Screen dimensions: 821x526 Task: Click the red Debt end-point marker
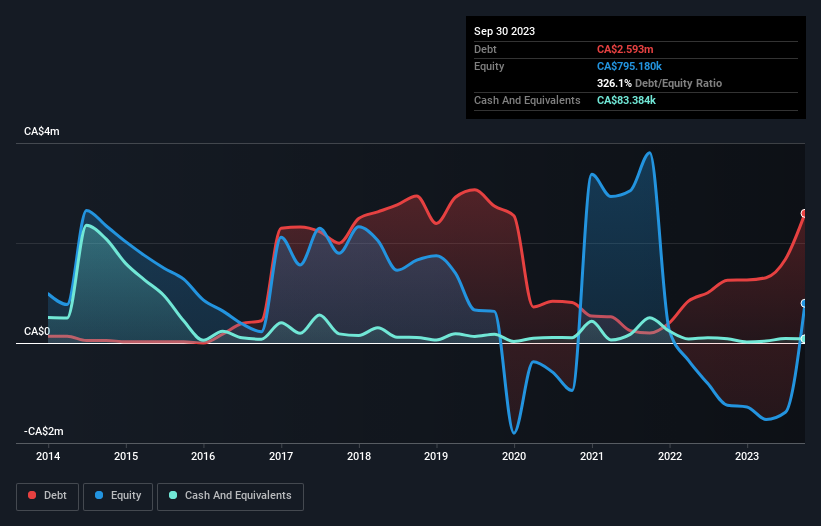tap(804, 213)
